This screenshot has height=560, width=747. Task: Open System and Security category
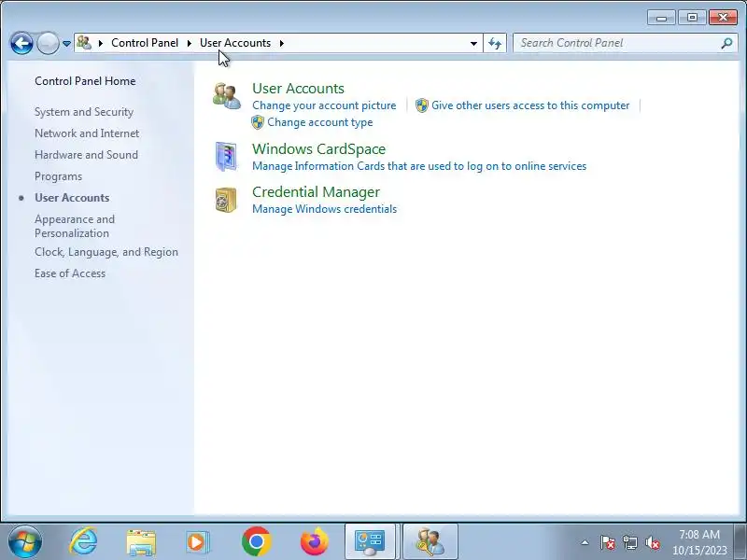click(x=84, y=112)
